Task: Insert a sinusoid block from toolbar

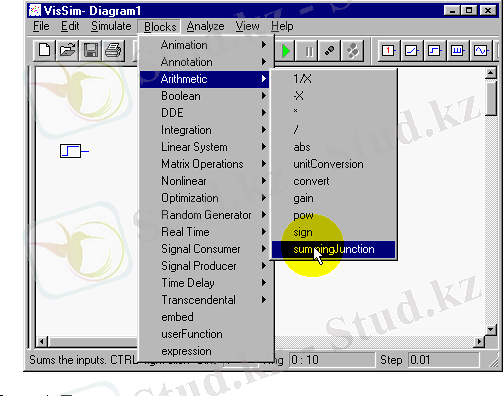Action: [x=481, y=51]
